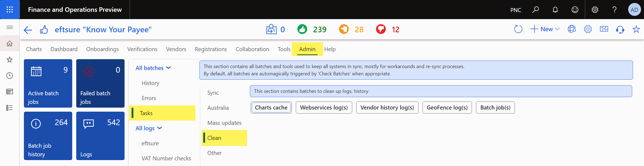Open the Mass updates task section
Viewport: 644px width, 166px height.
pos(224,123)
